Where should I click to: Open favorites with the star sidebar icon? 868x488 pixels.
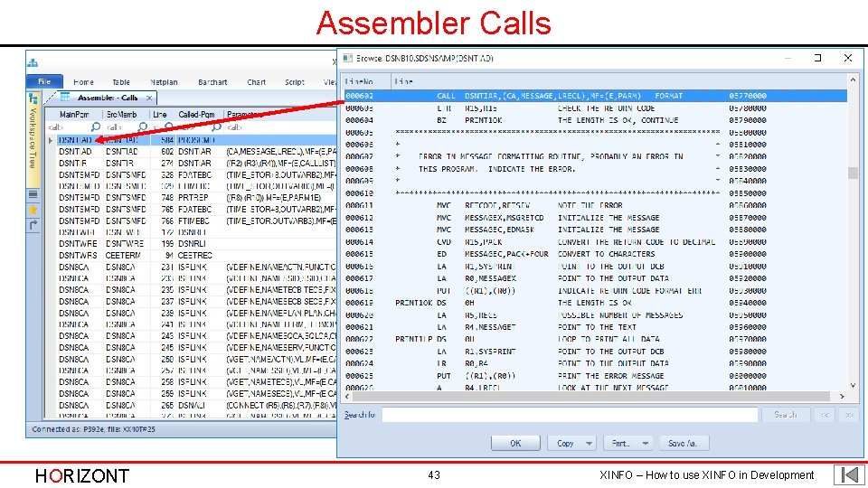pyautogui.click(x=33, y=210)
